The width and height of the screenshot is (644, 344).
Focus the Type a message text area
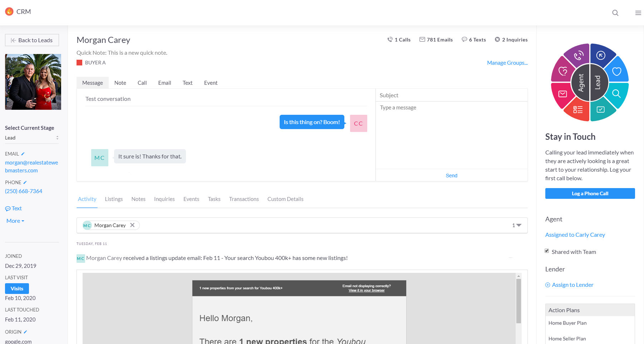pyautogui.click(x=452, y=135)
